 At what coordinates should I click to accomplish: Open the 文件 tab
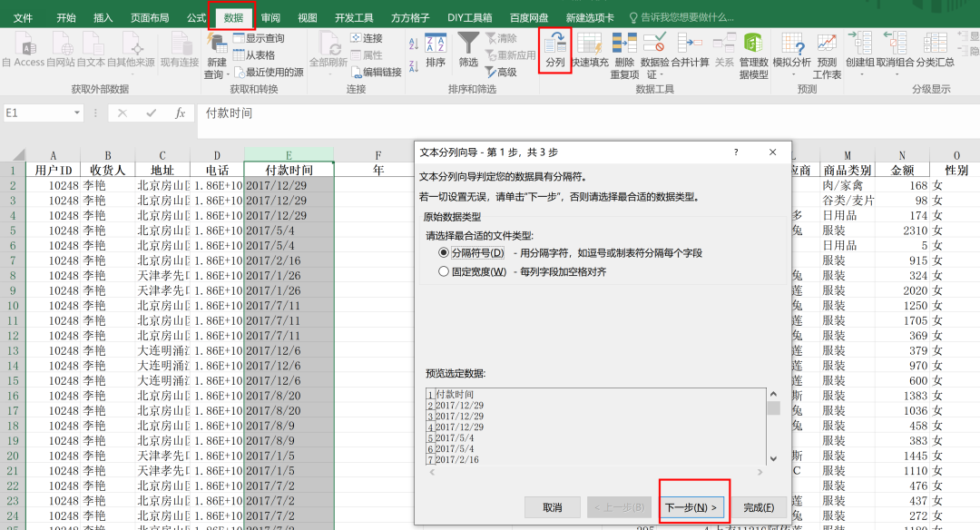pyautogui.click(x=23, y=17)
